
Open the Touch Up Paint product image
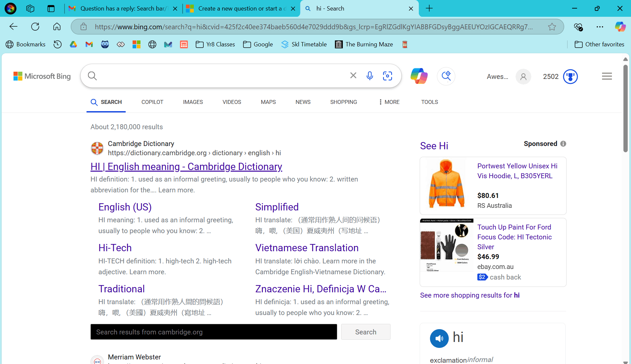[447, 245]
